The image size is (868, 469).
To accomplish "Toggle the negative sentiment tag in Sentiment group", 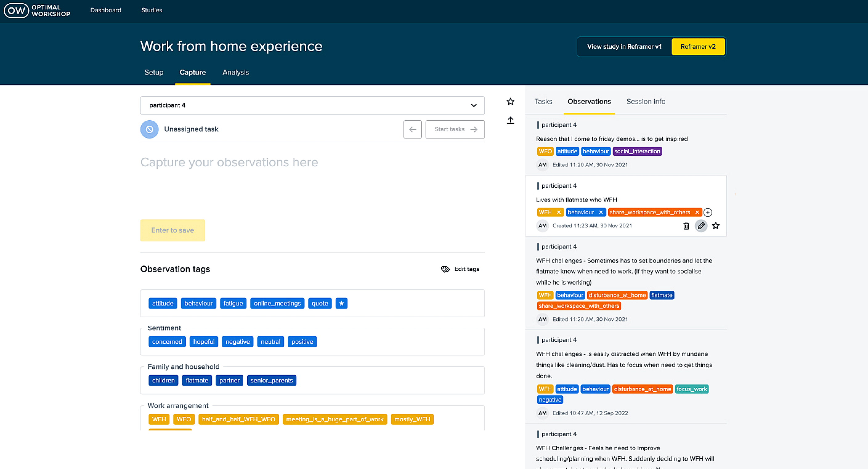I will pyautogui.click(x=237, y=342).
